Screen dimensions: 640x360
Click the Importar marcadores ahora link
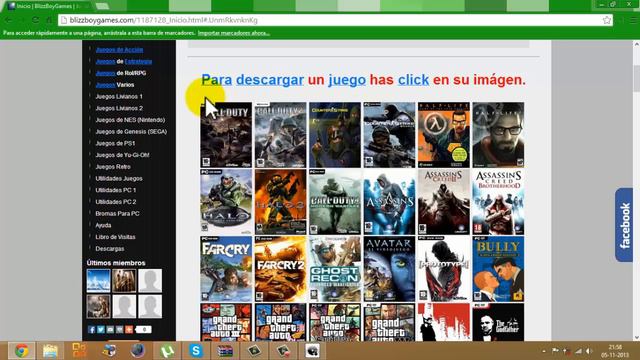click(233, 33)
